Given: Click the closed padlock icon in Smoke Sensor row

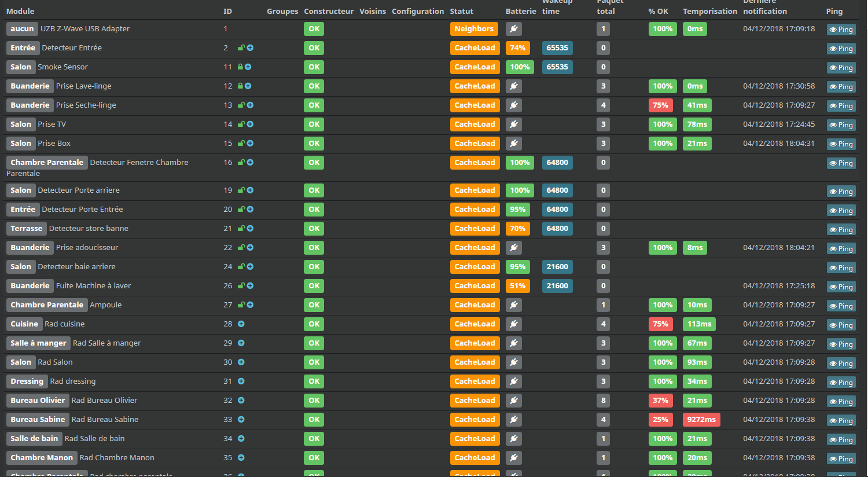Looking at the screenshot, I should tap(240, 67).
